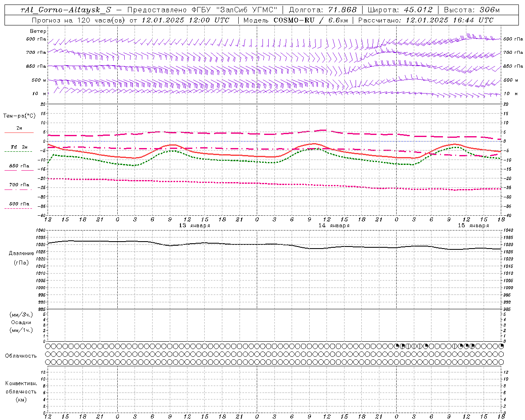Image resolution: width=525 pixels, height=420 pixels.
Task: Click the Рассчитано: 12.01.2025 16:44 UTC timestamp
Action: point(426,20)
